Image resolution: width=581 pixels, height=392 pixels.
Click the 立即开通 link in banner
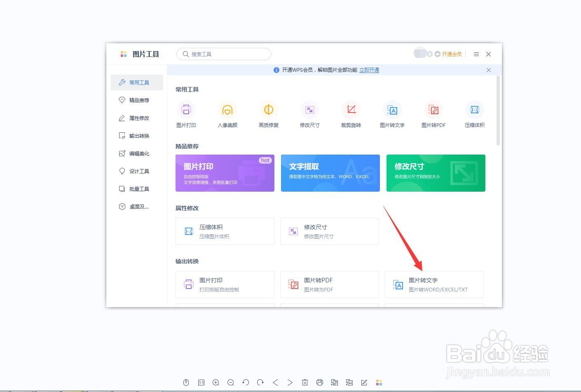(x=369, y=70)
